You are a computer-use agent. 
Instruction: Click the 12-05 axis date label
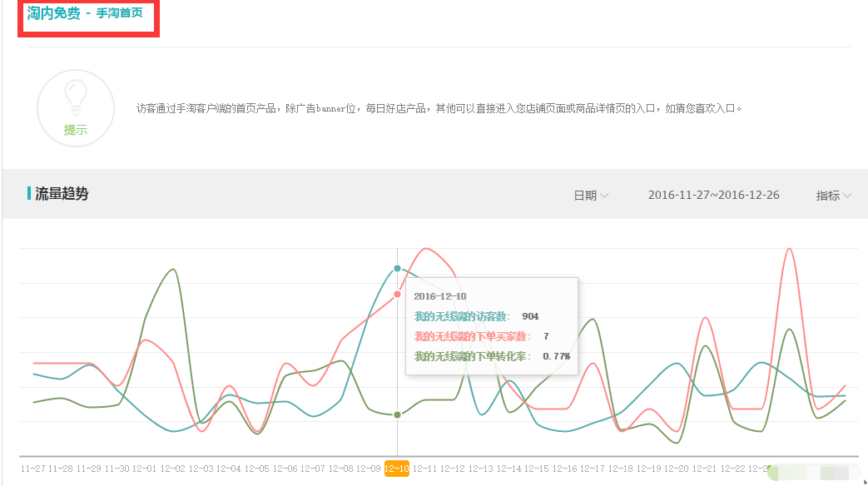(x=257, y=469)
